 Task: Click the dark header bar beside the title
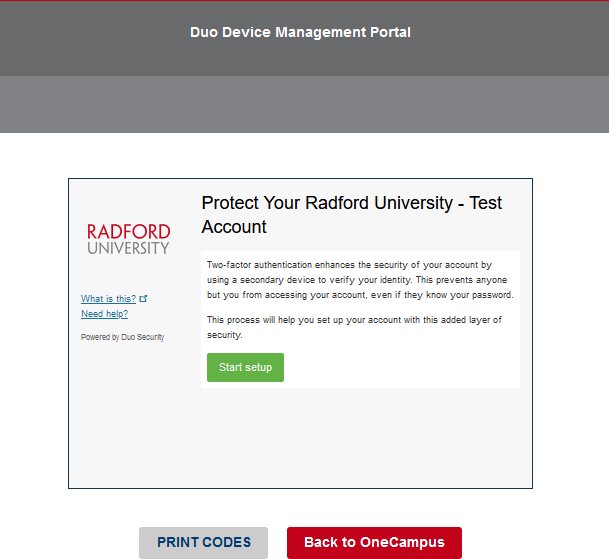(520, 35)
